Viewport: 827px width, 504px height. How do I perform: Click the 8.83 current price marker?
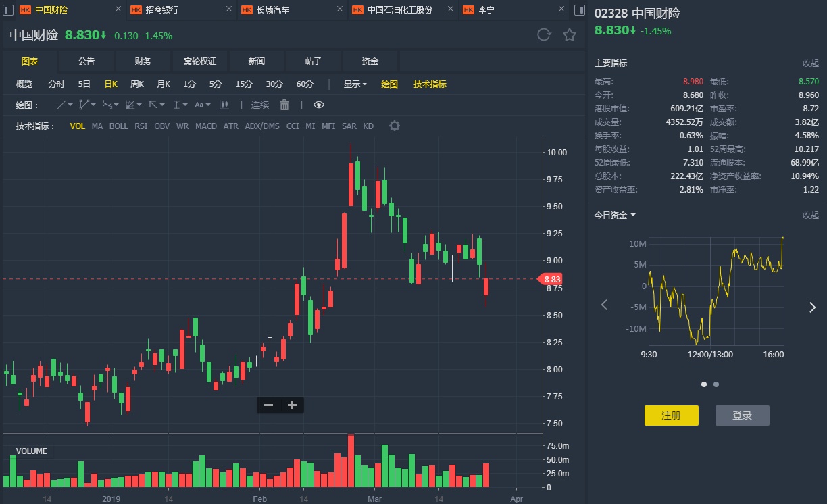551,279
